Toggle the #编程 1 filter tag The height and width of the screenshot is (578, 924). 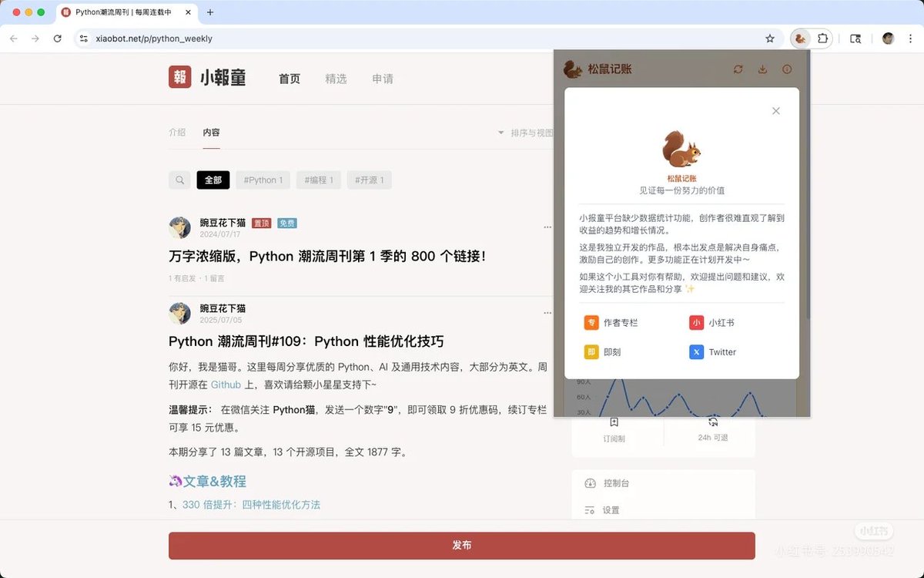(319, 180)
